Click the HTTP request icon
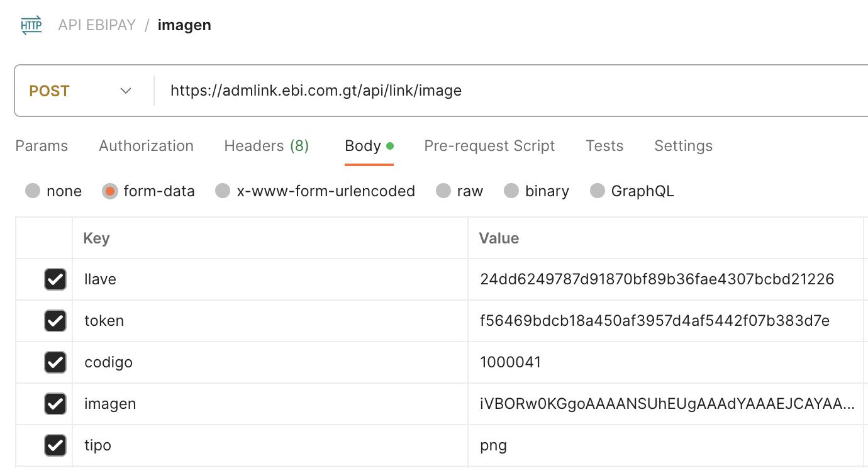 point(31,25)
